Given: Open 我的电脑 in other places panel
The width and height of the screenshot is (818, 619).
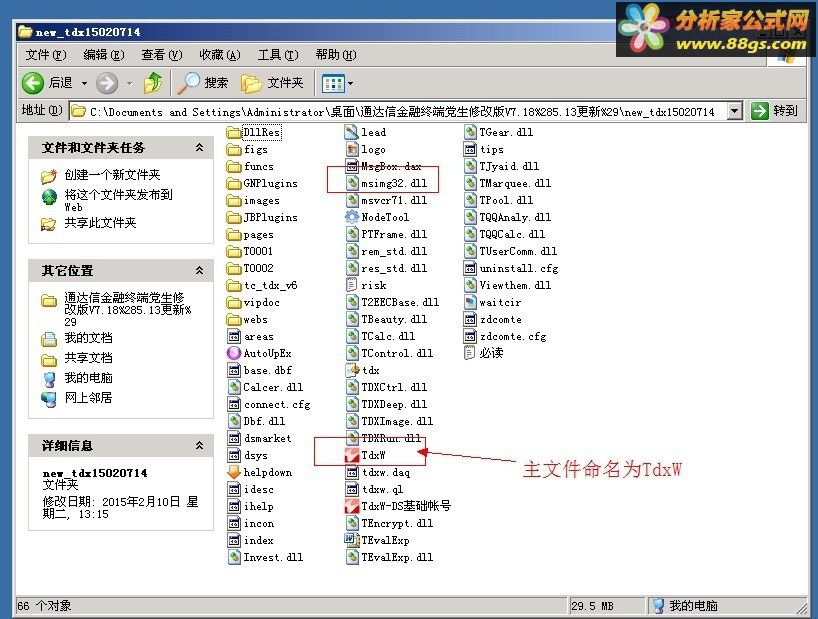Looking at the screenshot, I should 88,378.
